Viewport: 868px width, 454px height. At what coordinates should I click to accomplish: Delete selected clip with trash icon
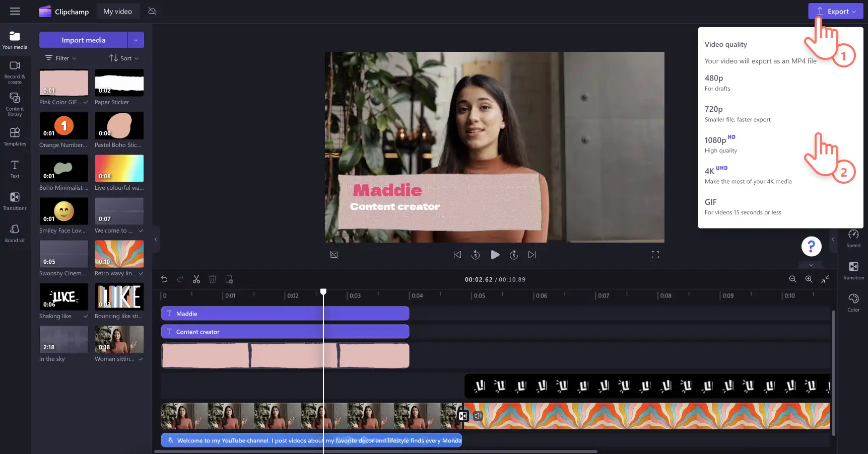(213, 279)
